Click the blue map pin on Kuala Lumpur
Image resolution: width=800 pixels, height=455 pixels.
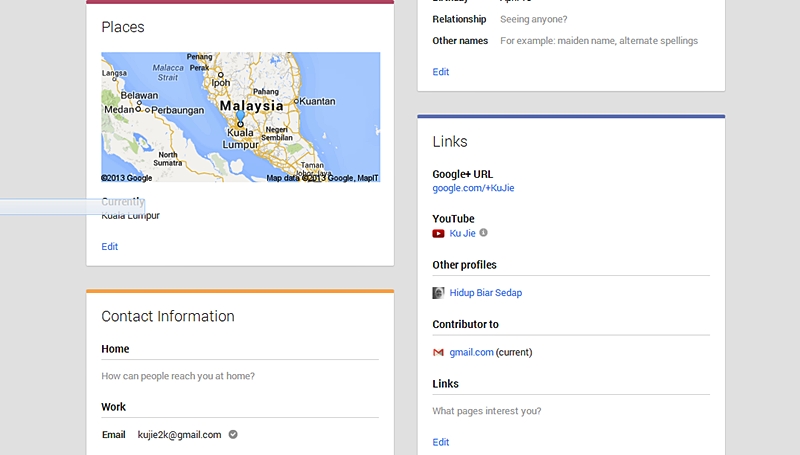tap(240, 117)
